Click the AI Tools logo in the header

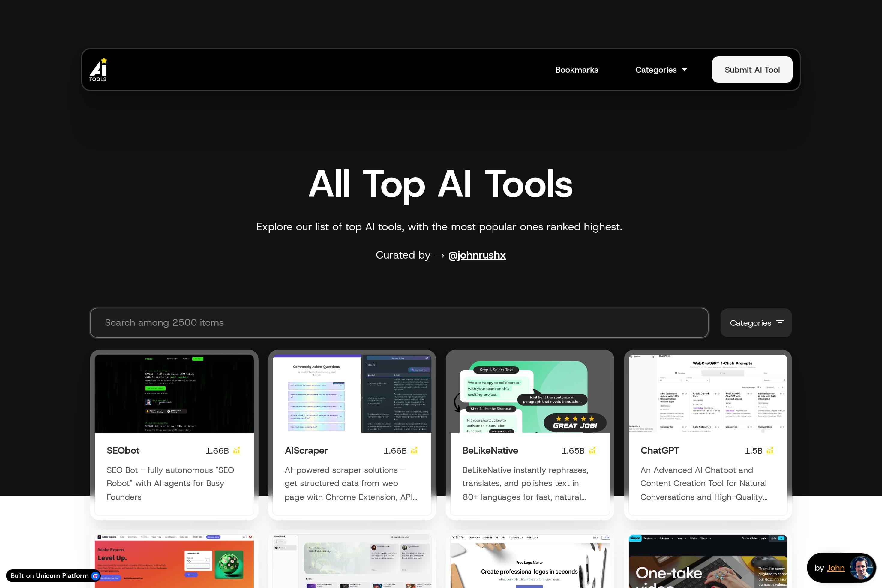[98, 70]
